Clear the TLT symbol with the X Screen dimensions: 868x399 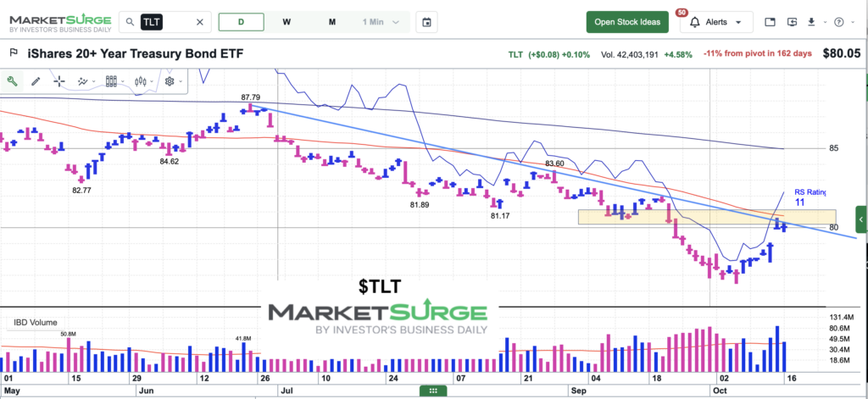point(200,22)
